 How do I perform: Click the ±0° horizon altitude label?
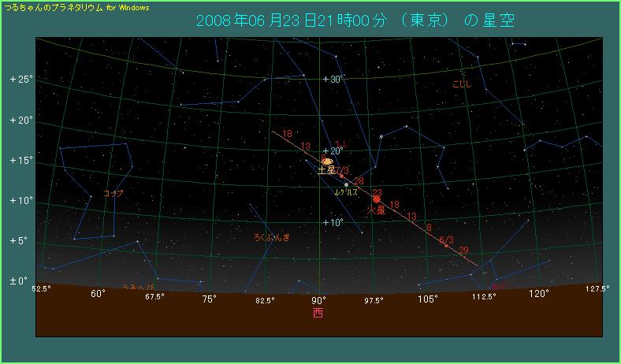click(x=18, y=280)
